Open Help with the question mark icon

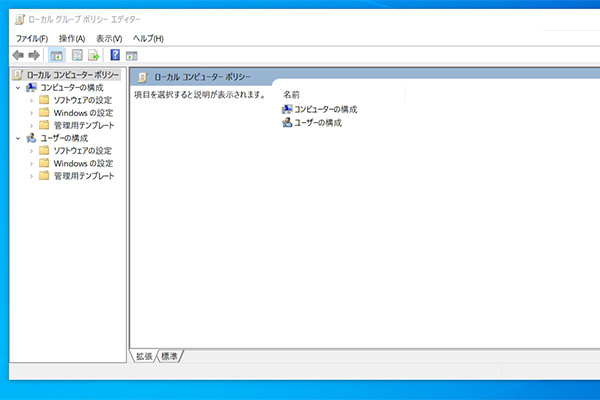pyautogui.click(x=115, y=55)
